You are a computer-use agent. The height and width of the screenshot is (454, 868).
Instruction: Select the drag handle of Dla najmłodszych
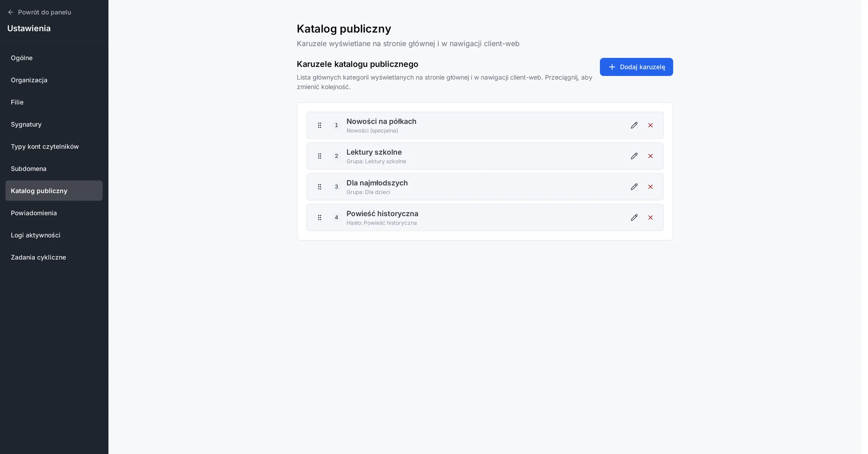click(319, 187)
